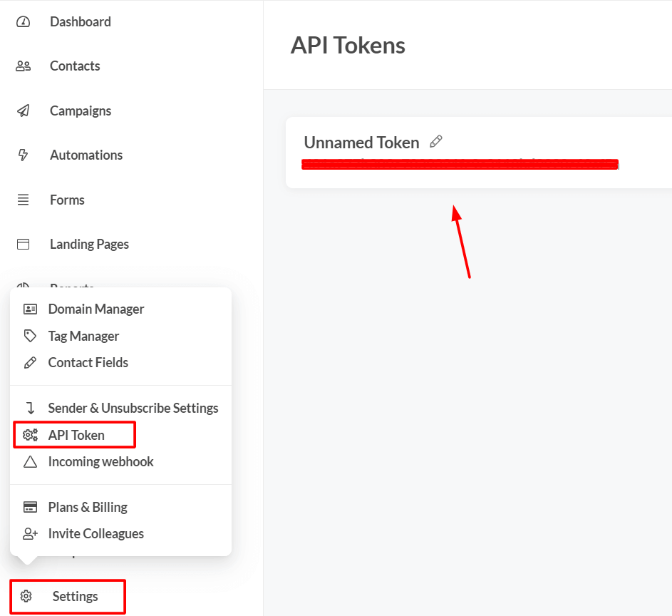Go to Plans & Billing
The width and height of the screenshot is (672, 616).
pos(88,507)
